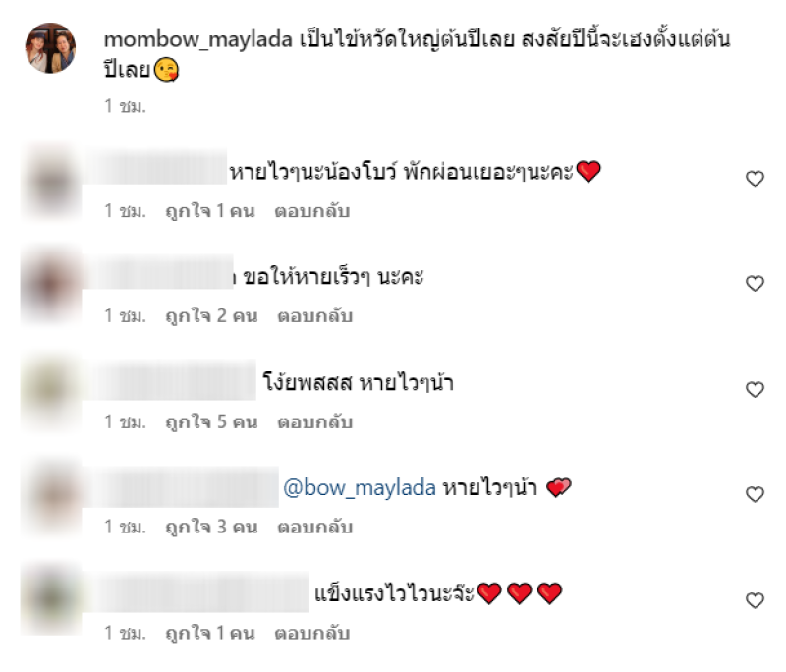This screenshot has height=672, width=786.
Task: View likes "ถูกใจ 2 คน" list
Action: click(x=211, y=316)
